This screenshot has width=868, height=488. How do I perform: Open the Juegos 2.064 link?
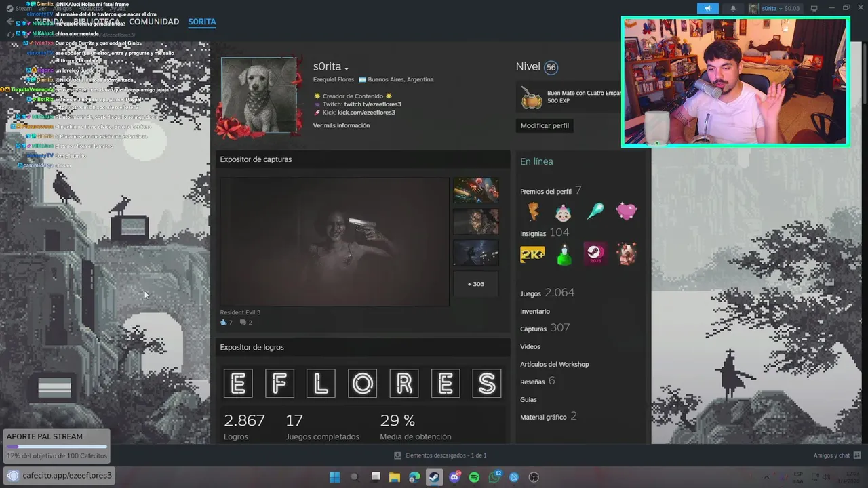click(547, 293)
